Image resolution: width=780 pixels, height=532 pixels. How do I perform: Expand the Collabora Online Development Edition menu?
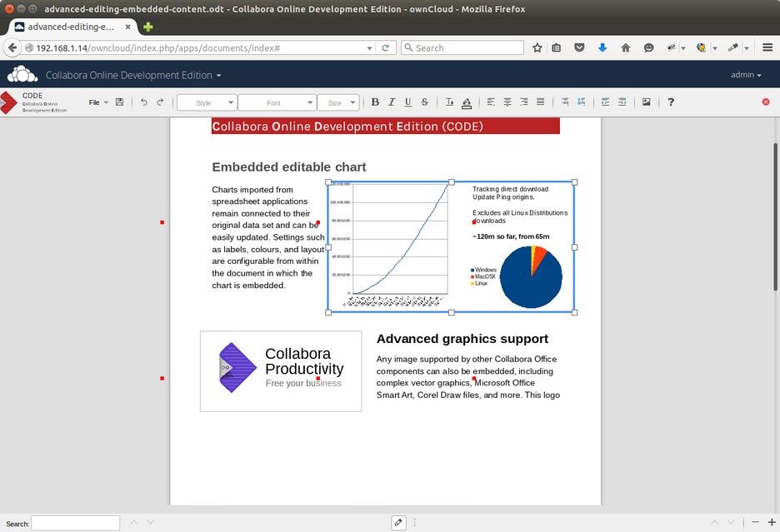click(x=133, y=75)
